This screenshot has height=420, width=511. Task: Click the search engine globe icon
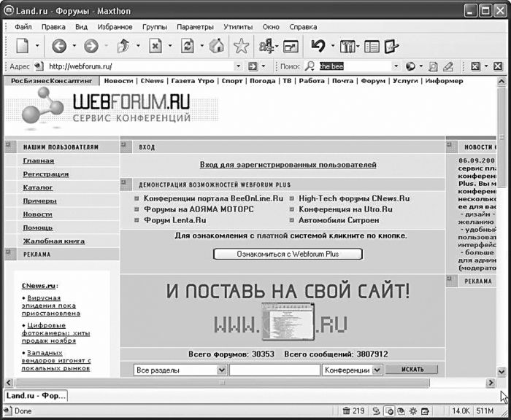(x=410, y=66)
